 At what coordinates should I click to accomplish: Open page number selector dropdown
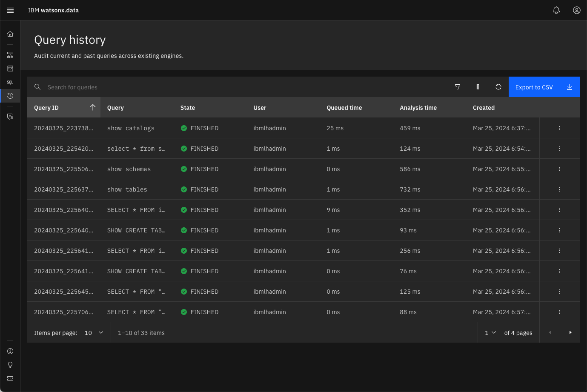490,333
